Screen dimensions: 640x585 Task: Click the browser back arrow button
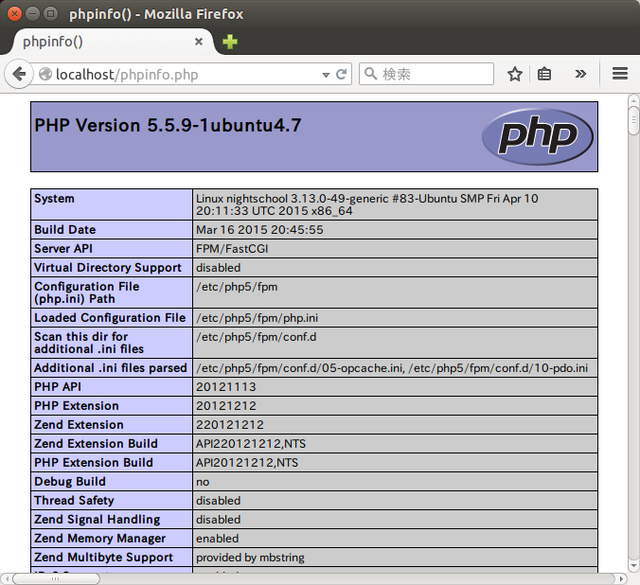click(19, 74)
